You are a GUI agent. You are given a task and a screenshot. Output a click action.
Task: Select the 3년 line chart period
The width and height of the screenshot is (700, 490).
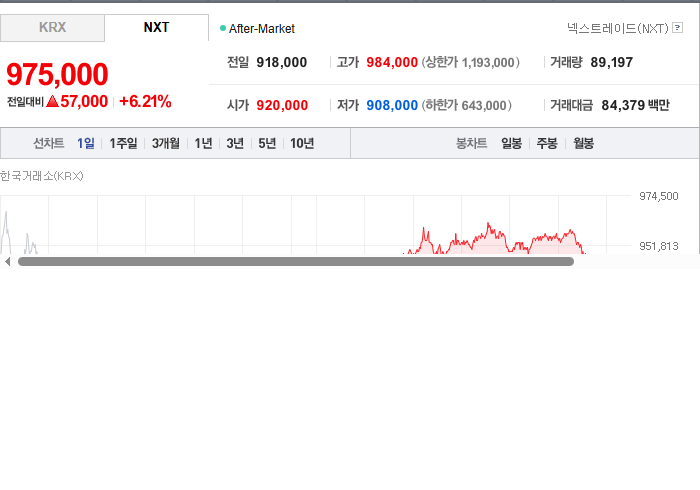(235, 143)
